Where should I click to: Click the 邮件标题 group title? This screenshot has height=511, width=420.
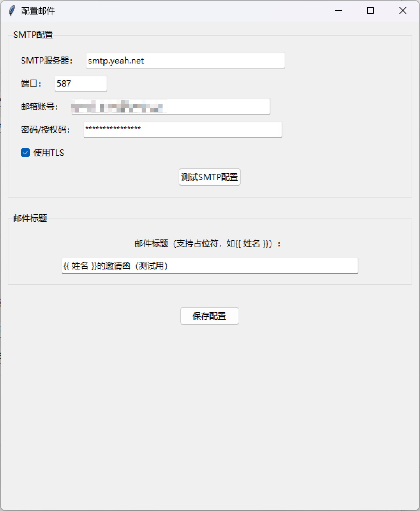(30, 218)
